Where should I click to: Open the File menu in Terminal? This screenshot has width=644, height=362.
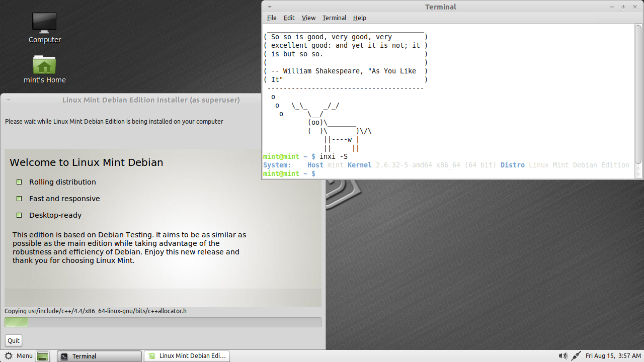click(272, 18)
